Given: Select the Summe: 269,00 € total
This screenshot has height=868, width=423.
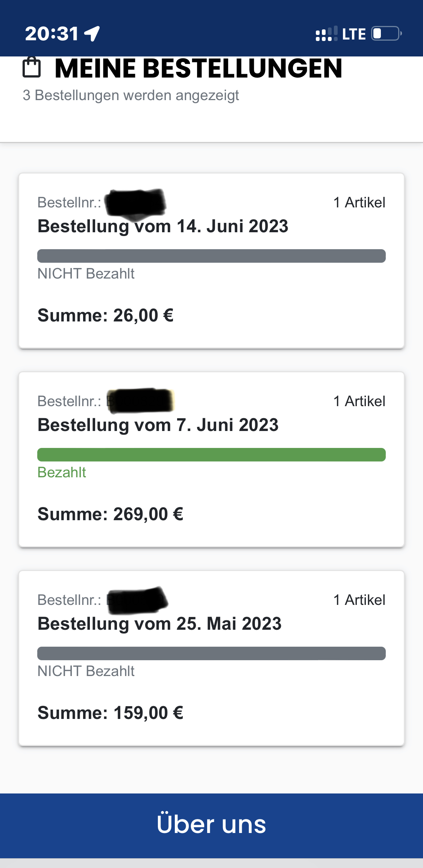Looking at the screenshot, I should click(111, 514).
